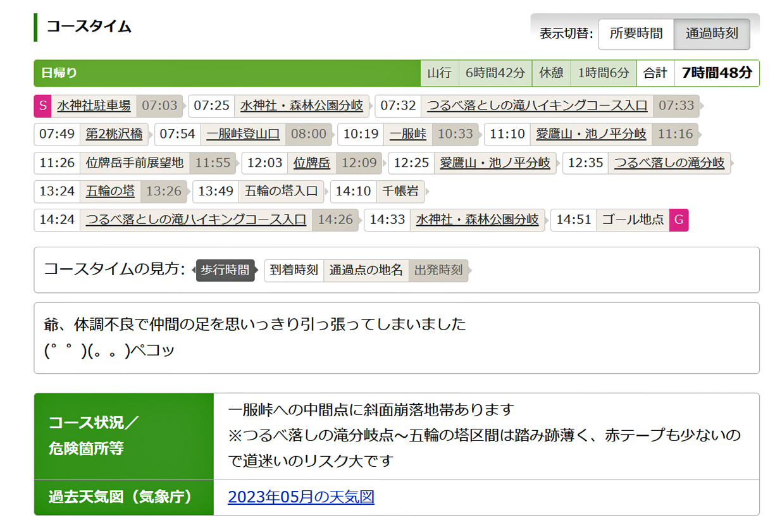Click 水神社・森林公園分岐 link at 14:33

pyautogui.click(x=478, y=220)
